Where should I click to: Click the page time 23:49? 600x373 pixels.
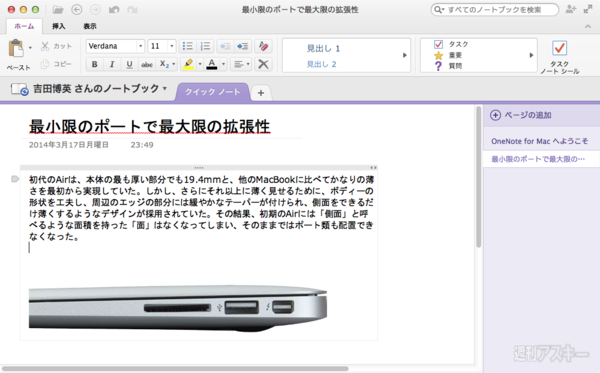pyautogui.click(x=142, y=145)
